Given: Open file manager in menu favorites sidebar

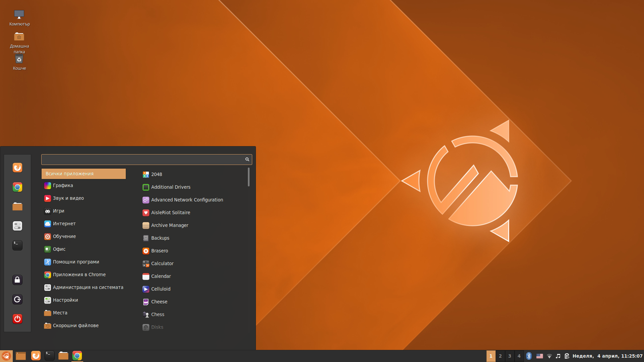Looking at the screenshot, I should [x=17, y=206].
